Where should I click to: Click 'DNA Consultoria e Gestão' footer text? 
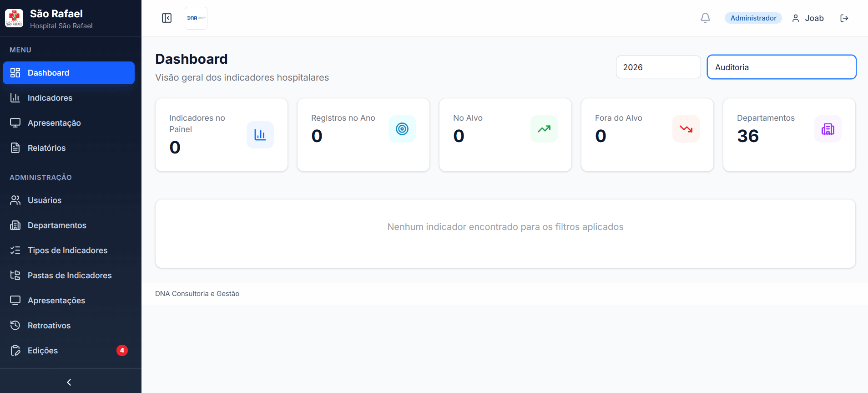coord(197,294)
